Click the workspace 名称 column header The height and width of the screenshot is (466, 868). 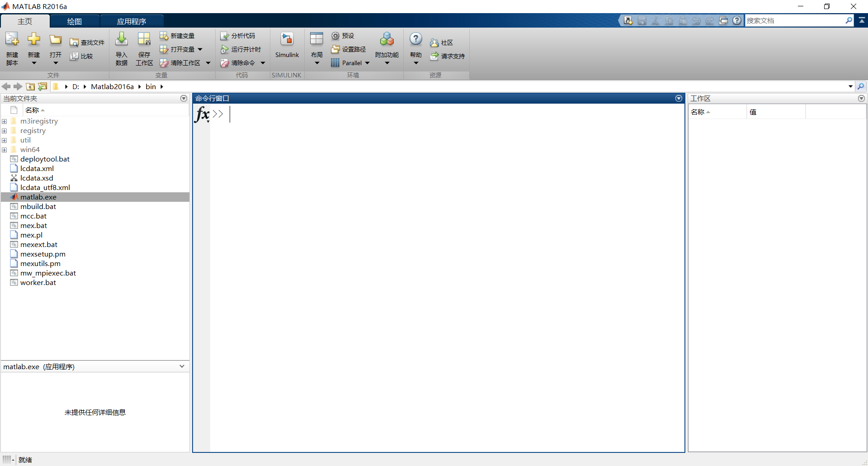717,112
